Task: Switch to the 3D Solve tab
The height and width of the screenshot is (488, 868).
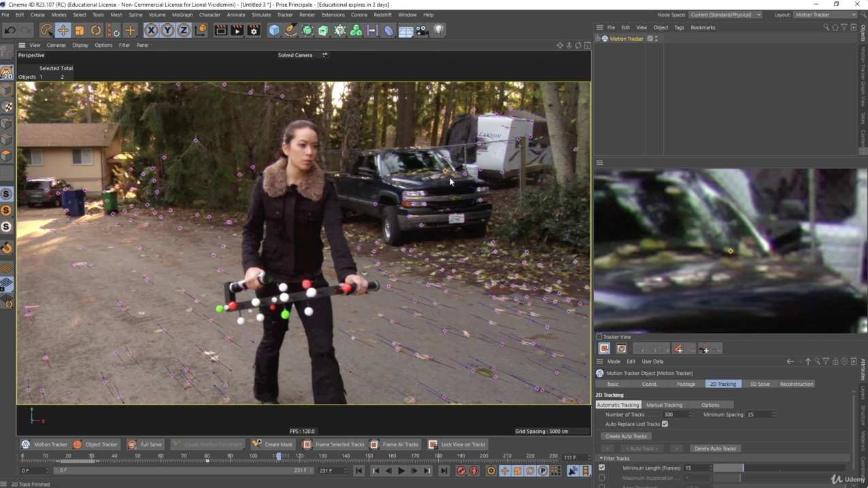Action: pos(759,384)
